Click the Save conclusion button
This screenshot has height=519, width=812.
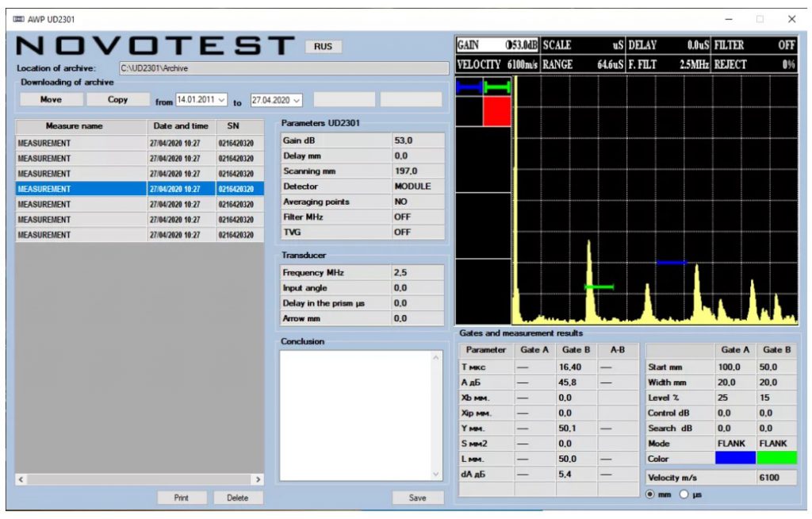tap(417, 498)
